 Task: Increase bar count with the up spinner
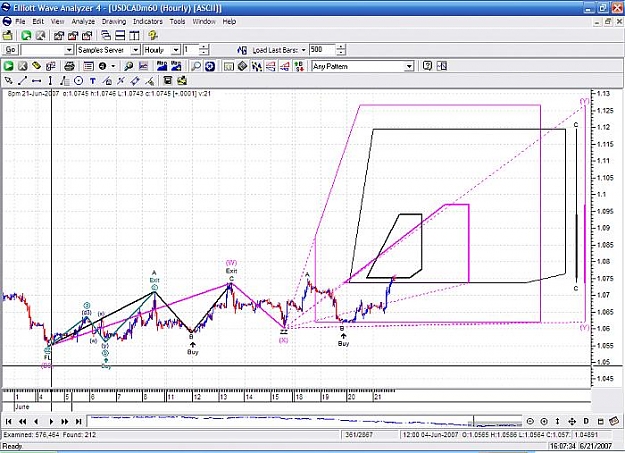click(341, 47)
